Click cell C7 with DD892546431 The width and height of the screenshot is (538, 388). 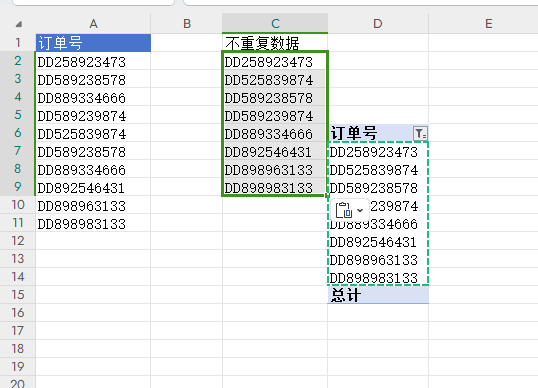point(275,151)
